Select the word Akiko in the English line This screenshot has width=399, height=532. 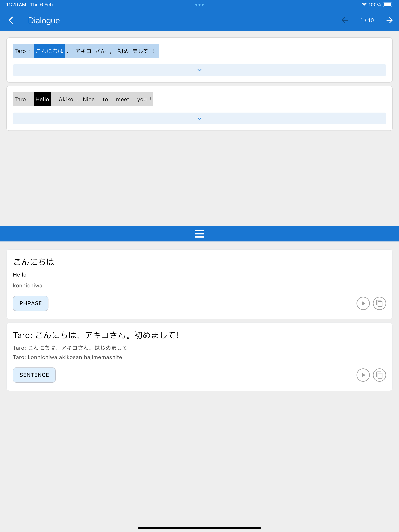[66, 99]
